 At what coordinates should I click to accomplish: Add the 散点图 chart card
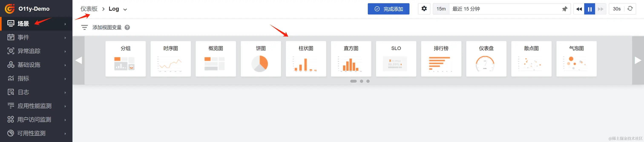pyautogui.click(x=532, y=59)
